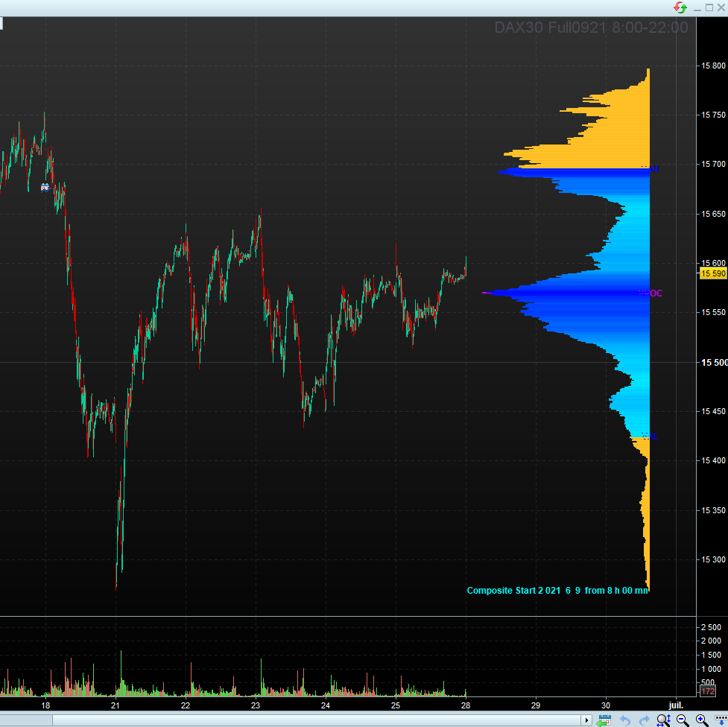Click the 2 500 volume axis label
This screenshot has height=727, width=728.
[711, 627]
